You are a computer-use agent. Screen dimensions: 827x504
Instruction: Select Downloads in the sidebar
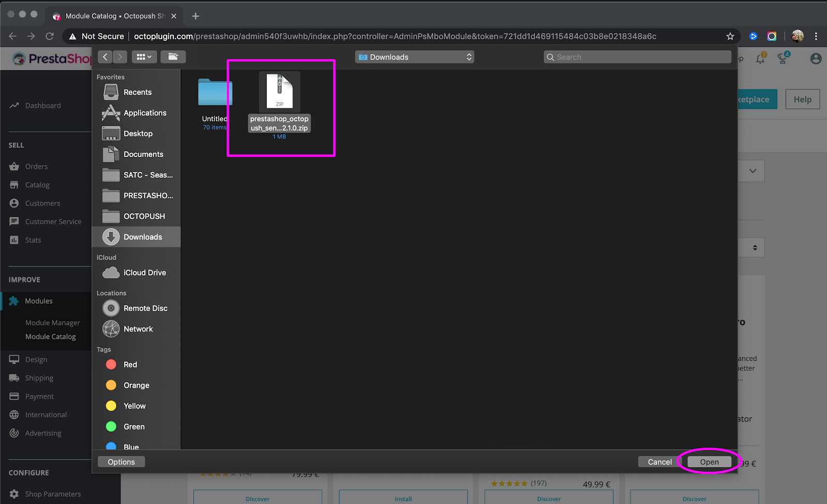tap(136, 237)
